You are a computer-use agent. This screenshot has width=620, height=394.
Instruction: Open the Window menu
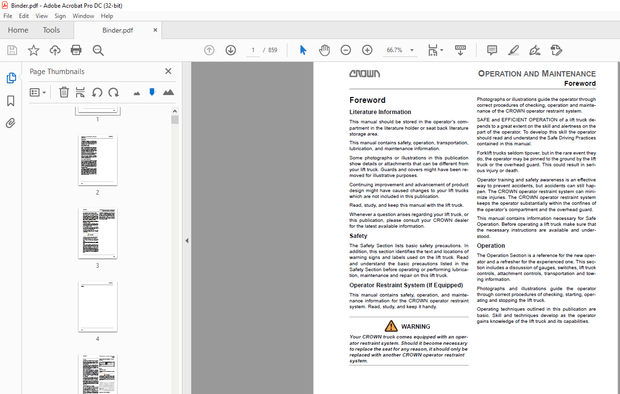[83, 16]
